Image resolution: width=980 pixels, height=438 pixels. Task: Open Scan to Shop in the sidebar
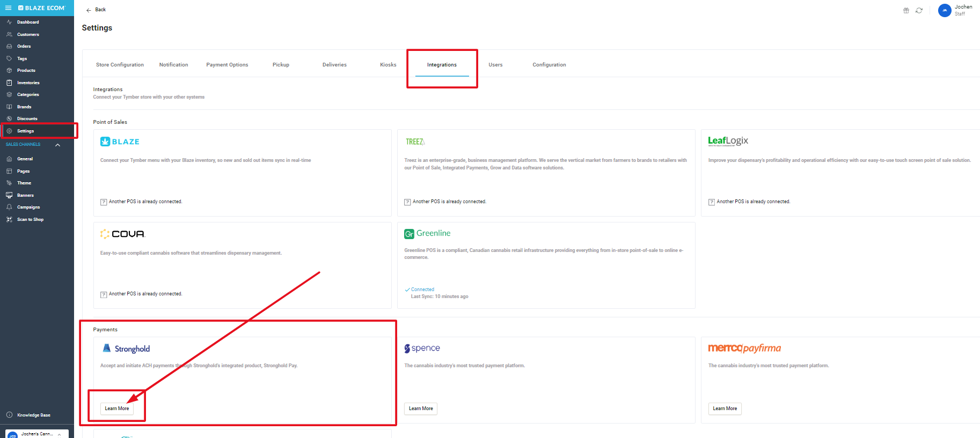tap(30, 219)
